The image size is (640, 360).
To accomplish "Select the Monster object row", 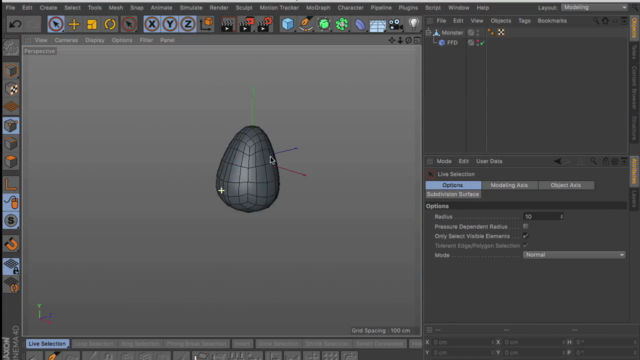I will 452,33.
